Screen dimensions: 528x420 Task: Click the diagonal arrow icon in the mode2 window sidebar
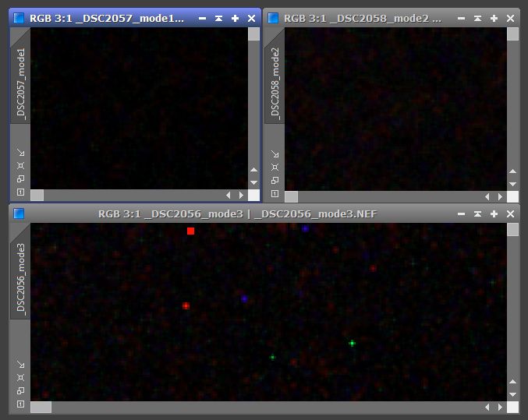[x=275, y=154]
